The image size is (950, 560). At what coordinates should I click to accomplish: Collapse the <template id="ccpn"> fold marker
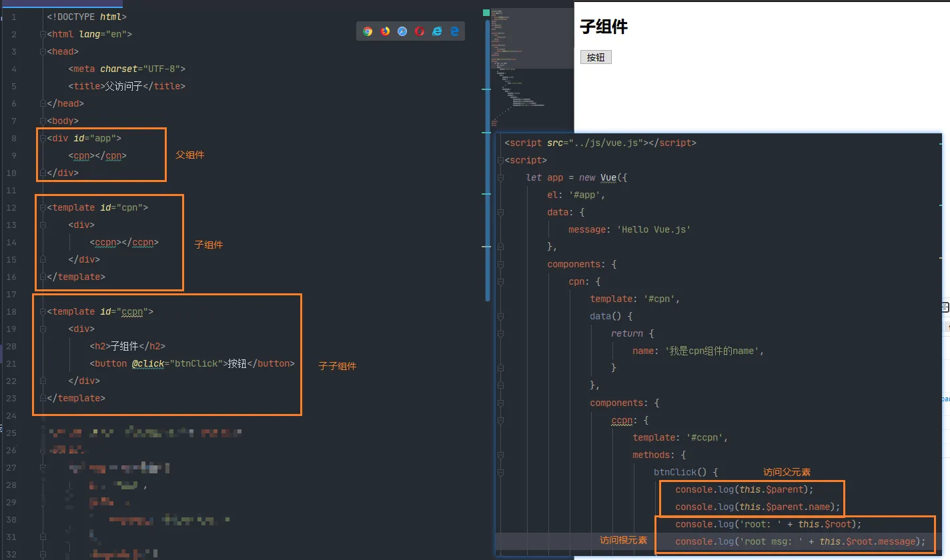(x=43, y=311)
